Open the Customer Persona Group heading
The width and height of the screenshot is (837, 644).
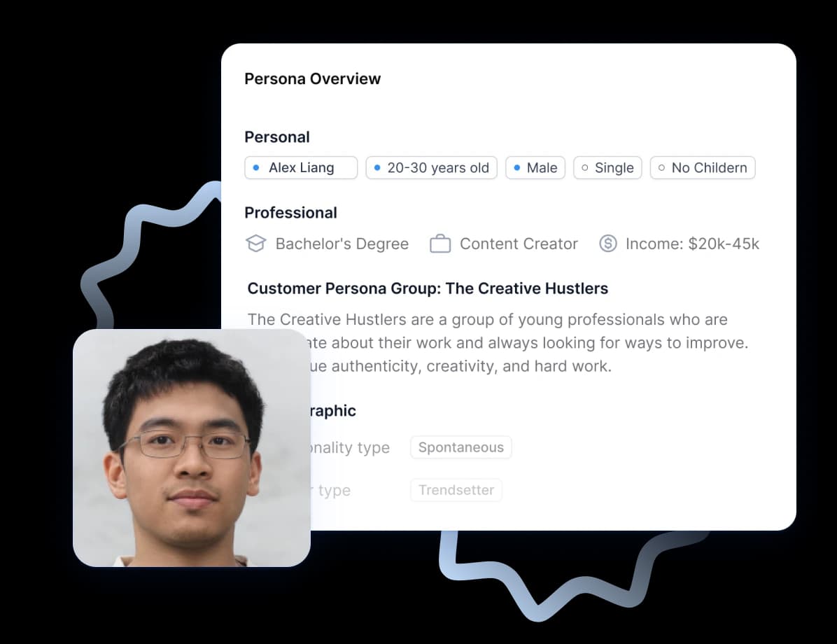pos(428,288)
